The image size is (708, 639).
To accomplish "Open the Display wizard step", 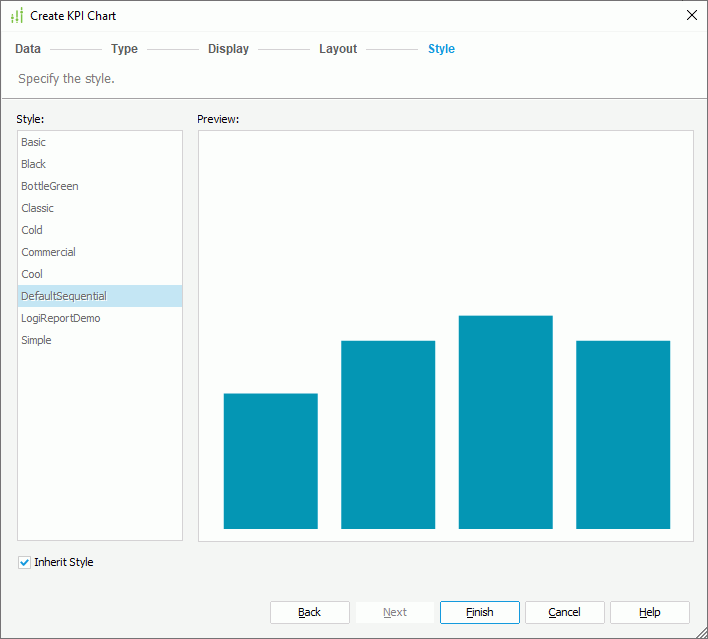I will click(x=228, y=49).
